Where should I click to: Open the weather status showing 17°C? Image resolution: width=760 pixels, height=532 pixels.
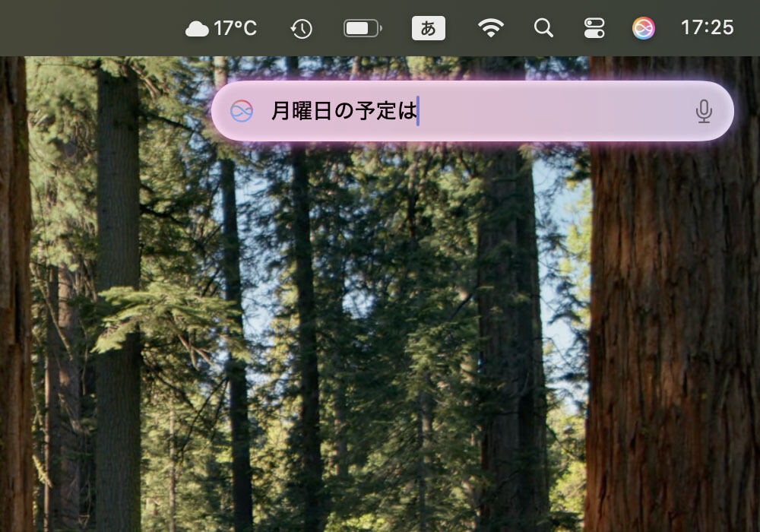221,28
